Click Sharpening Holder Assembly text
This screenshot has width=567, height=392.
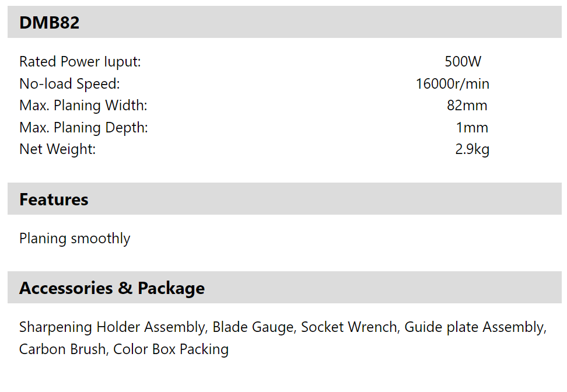pyautogui.click(x=112, y=327)
